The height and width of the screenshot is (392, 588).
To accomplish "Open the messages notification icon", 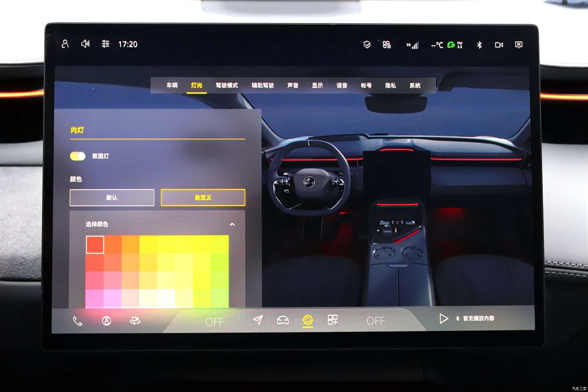I will 518,45.
